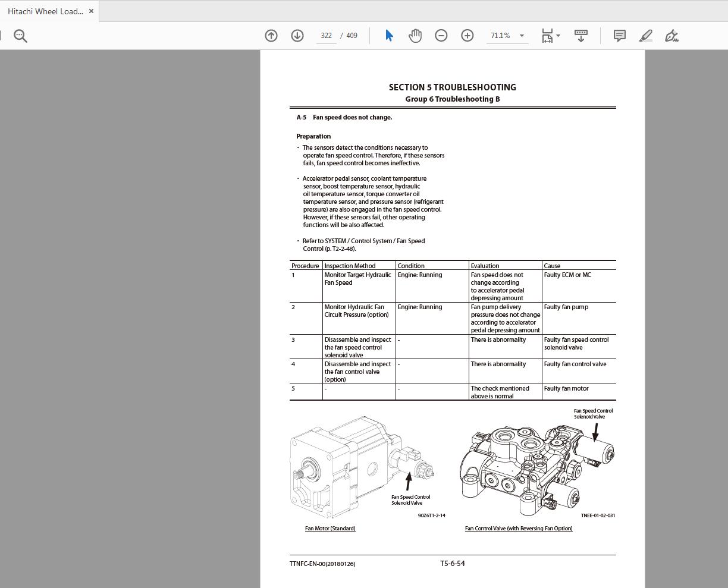
Task: Click the page number input showing 322
Action: (326, 36)
